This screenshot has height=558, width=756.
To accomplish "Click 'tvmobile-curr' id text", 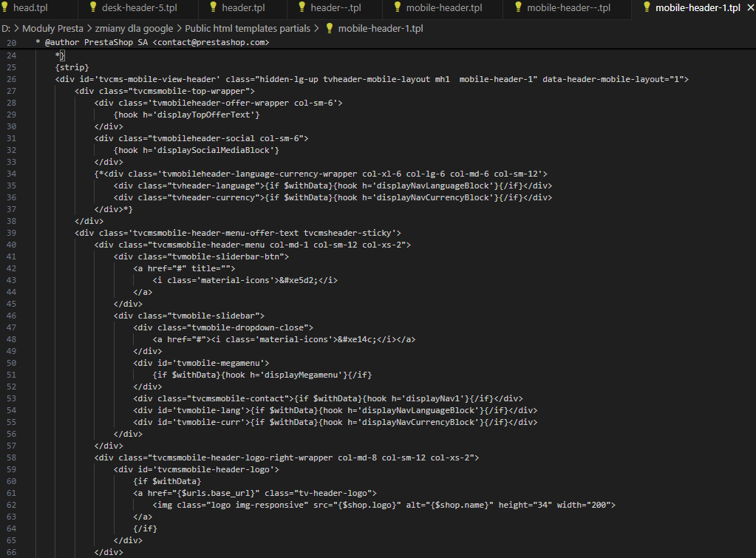I will 208,422.
